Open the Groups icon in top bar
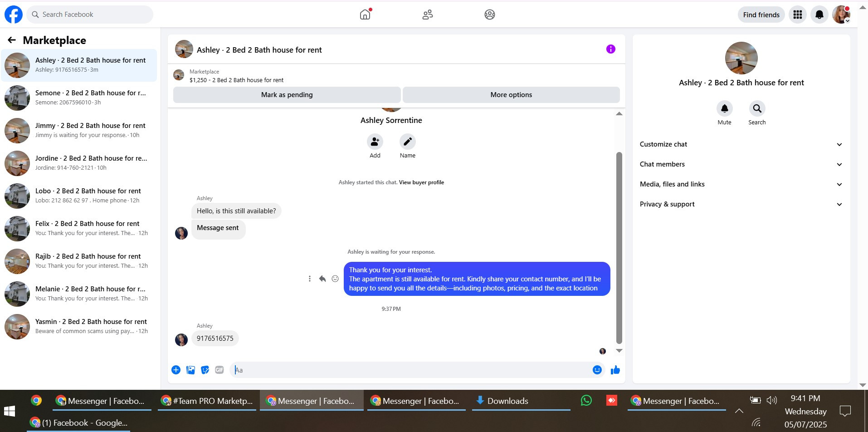This screenshot has width=868, height=432. (490, 15)
